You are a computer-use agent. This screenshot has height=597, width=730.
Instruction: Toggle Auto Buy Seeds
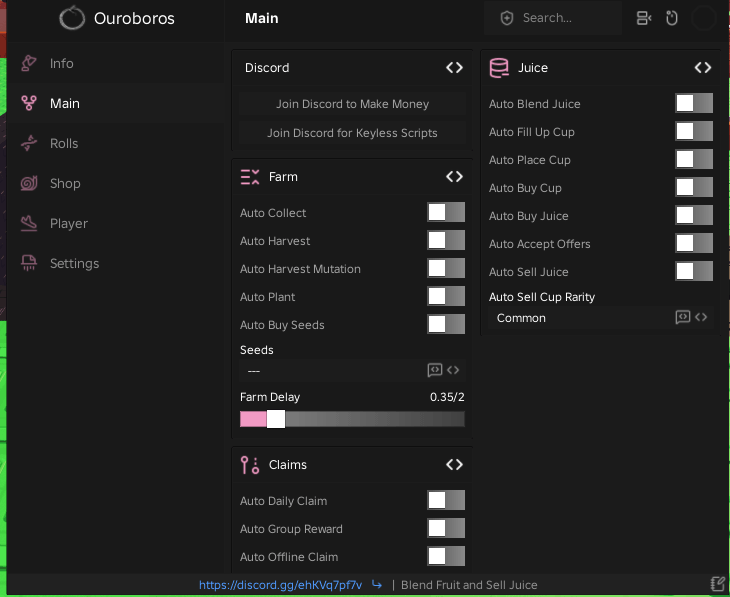click(446, 324)
